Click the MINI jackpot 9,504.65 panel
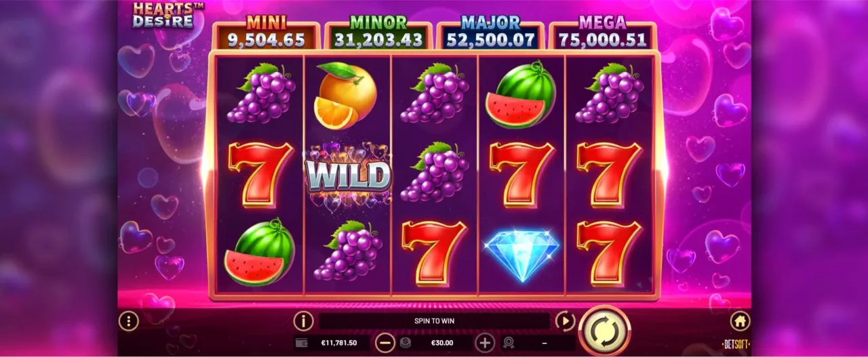 266,35
